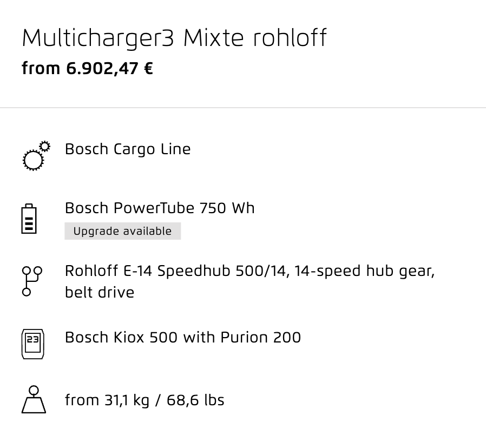Click the battery icon

[x=29, y=219]
